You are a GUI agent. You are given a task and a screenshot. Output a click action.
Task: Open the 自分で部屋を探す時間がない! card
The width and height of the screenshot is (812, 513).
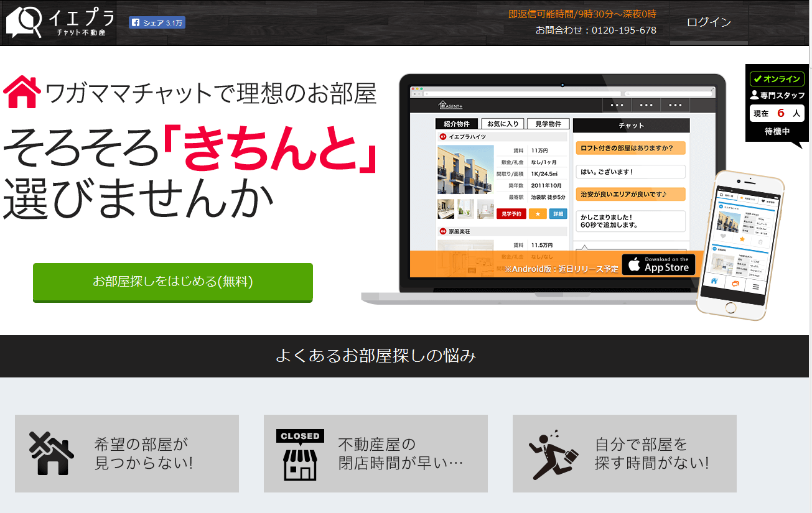point(625,454)
